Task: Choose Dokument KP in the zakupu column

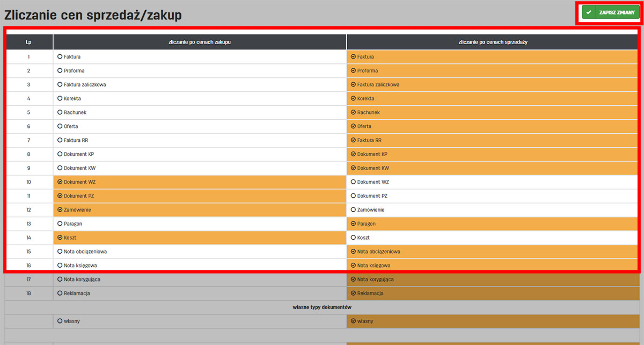Action: click(60, 154)
